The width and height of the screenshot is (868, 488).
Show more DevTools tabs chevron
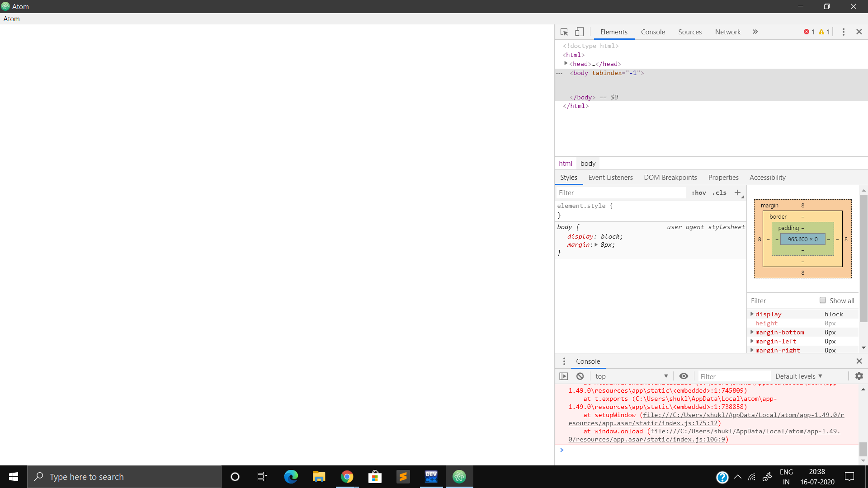755,32
